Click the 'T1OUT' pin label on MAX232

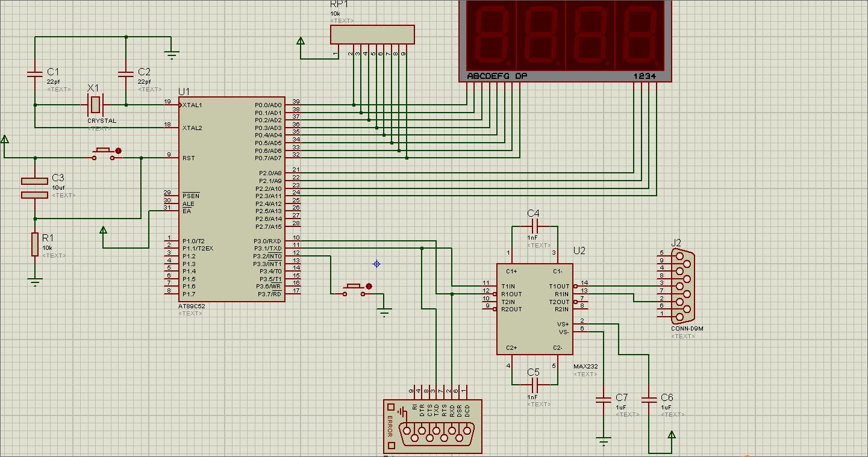[x=559, y=286]
